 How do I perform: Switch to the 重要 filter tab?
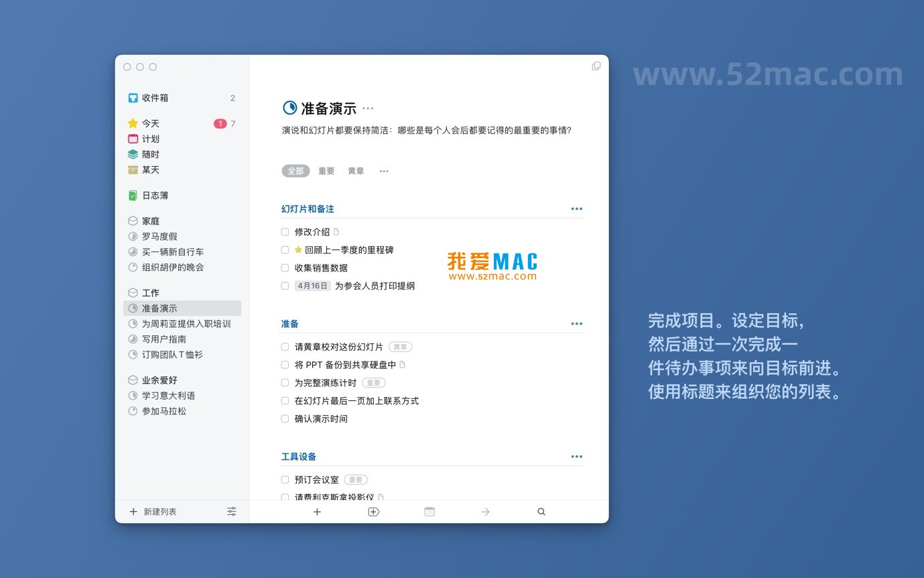click(x=326, y=171)
